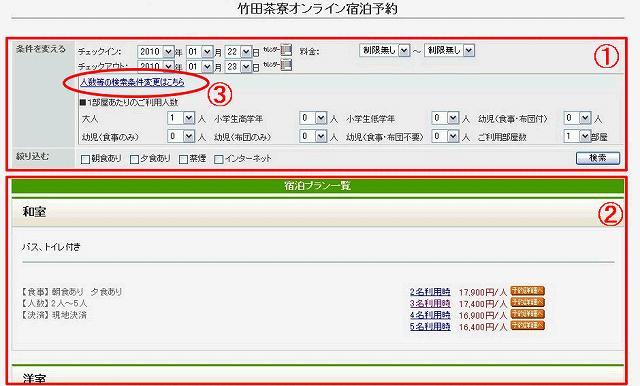Click the orange reserve button for 5名利用時
Image resolution: width=640 pixels, height=386 pixels.
tap(527, 325)
